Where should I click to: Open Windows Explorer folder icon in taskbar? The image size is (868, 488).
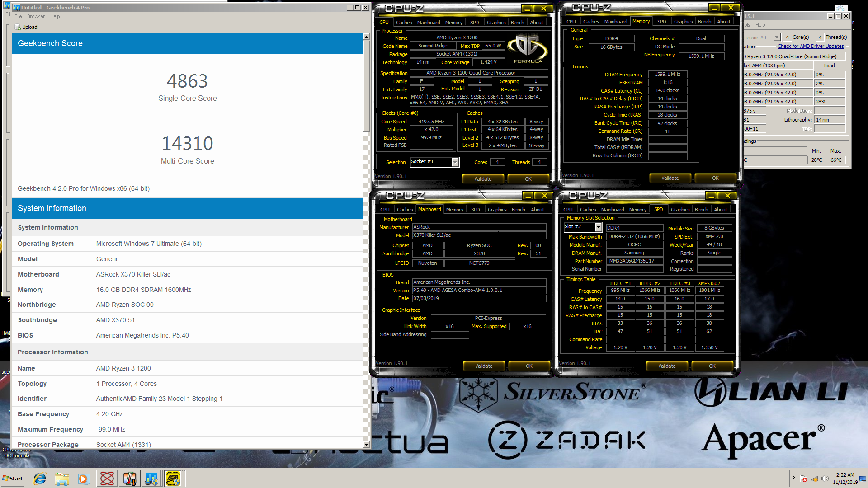pos(62,479)
